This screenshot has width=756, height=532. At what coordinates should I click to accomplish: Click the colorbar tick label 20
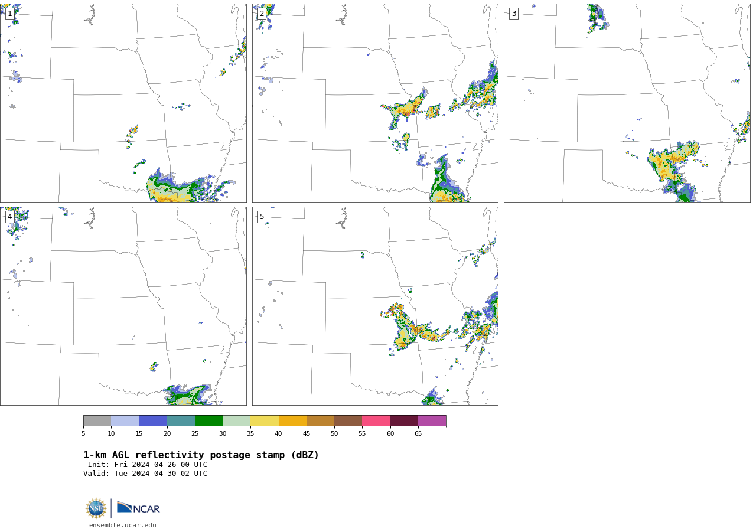(167, 434)
